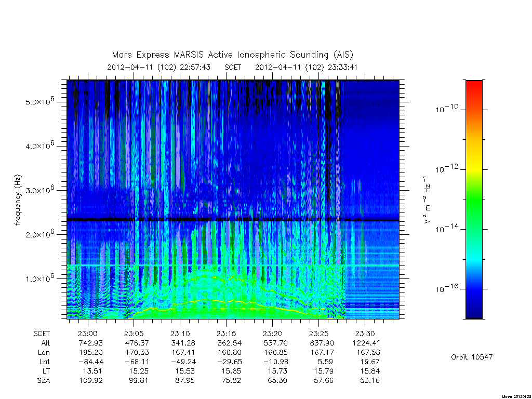532x399 pixels.
Task: Click SZA value 53.16
Action: click(x=370, y=381)
